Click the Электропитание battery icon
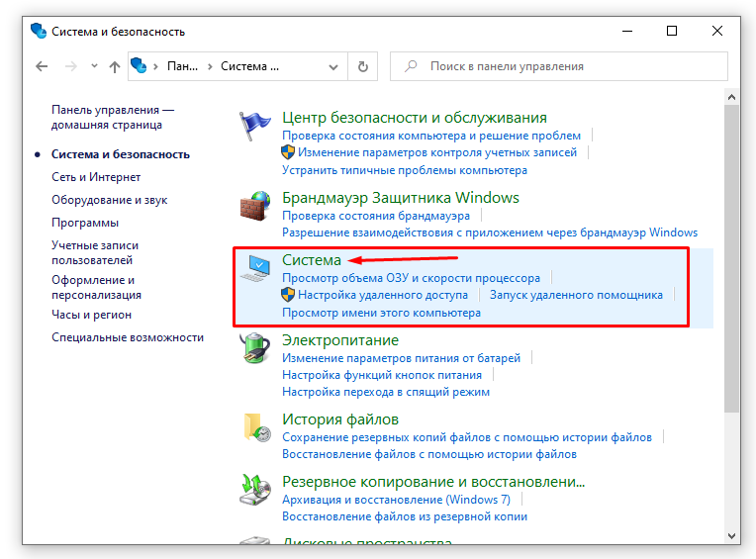The width and height of the screenshot is (756, 559). (x=254, y=347)
